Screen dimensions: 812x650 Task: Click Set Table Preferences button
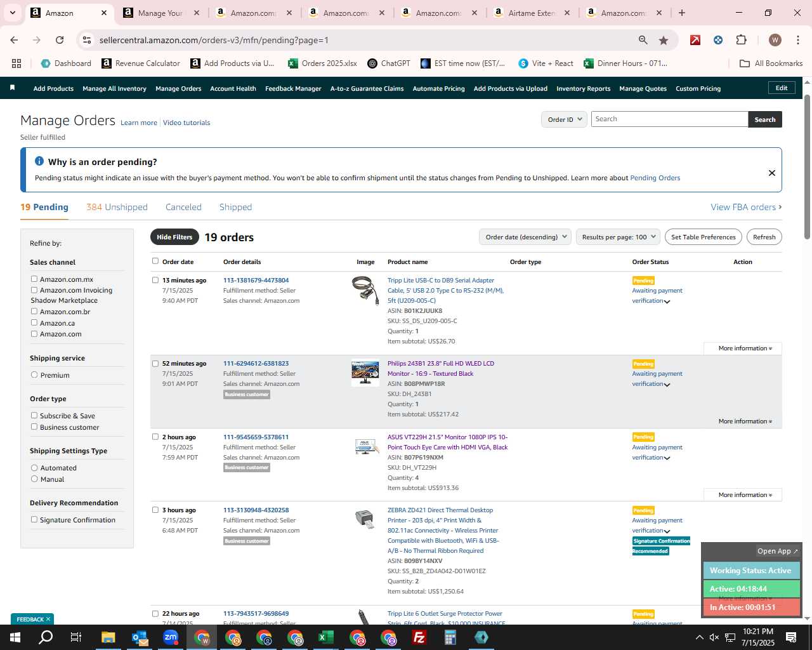[x=704, y=237]
